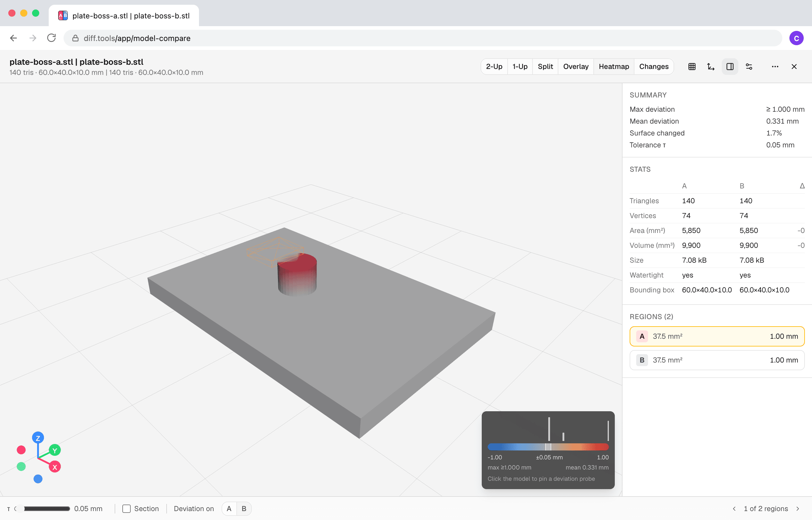
Task: Go to the previous region arrow
Action: (x=734, y=508)
